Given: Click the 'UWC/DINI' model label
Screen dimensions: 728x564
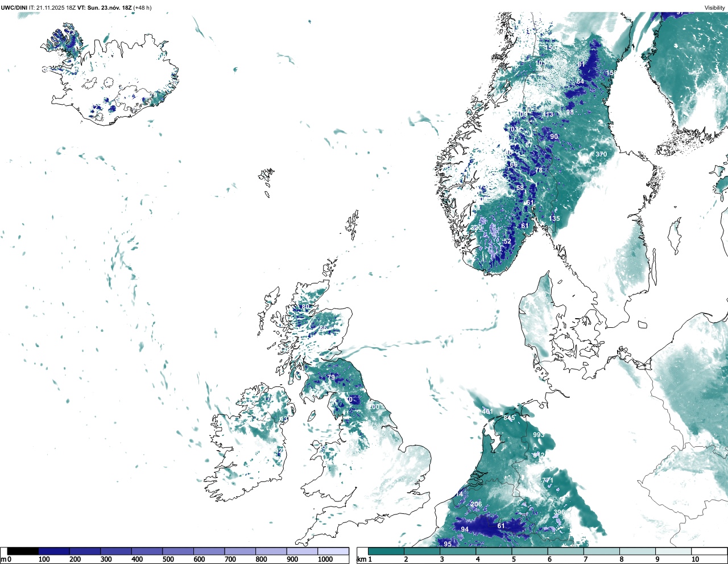Looking at the screenshot, I should point(14,7).
